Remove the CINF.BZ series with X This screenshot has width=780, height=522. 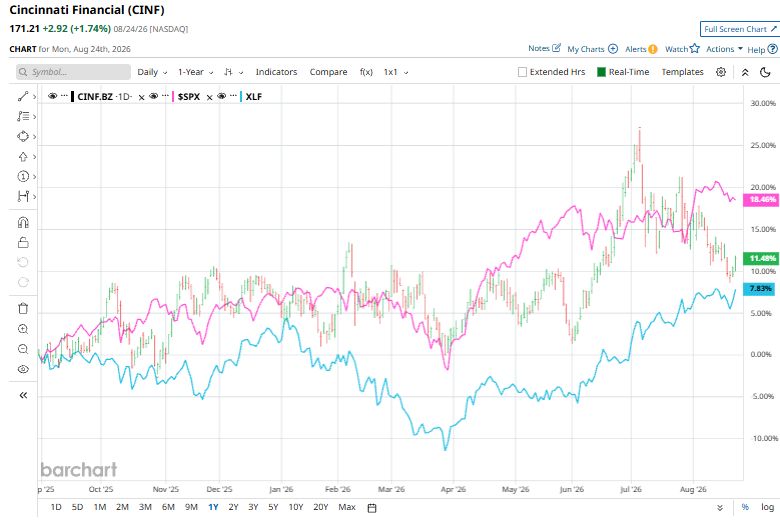point(141,97)
